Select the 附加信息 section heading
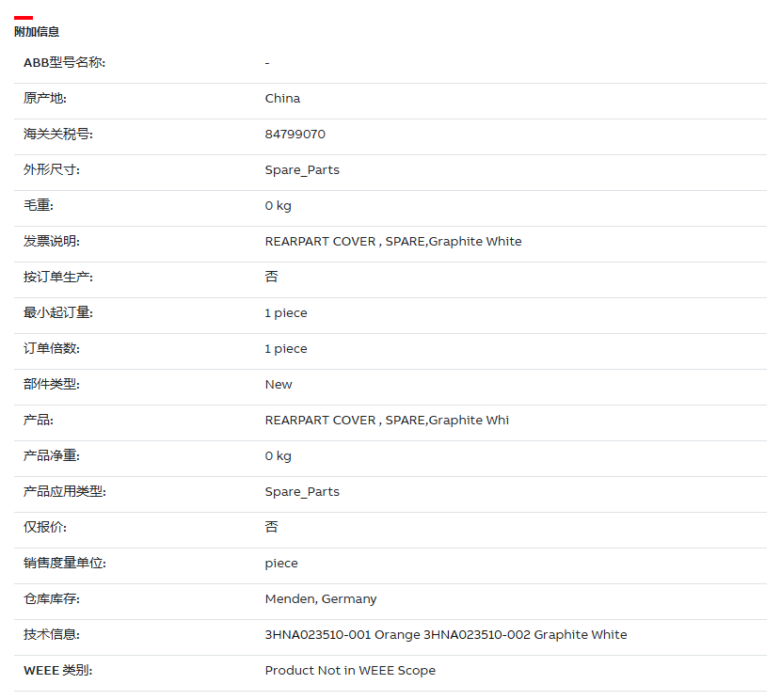The width and height of the screenshot is (781, 700). [x=37, y=32]
